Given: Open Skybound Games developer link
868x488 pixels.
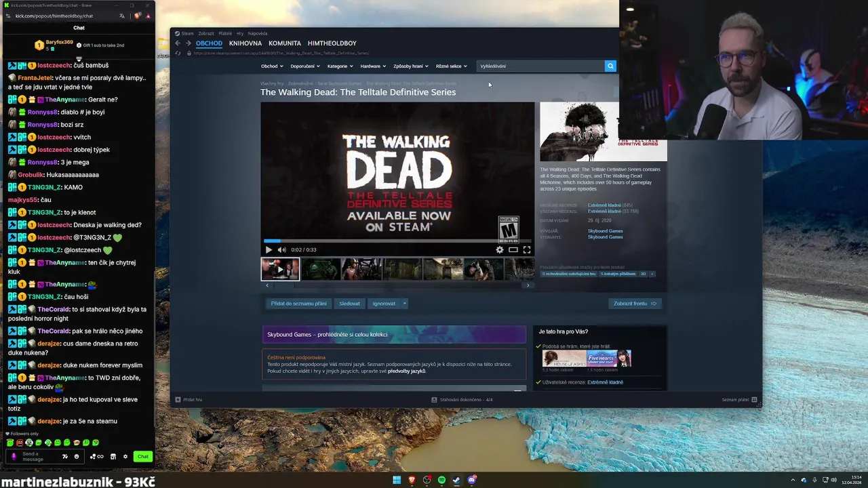Looking at the screenshot, I should click(605, 231).
